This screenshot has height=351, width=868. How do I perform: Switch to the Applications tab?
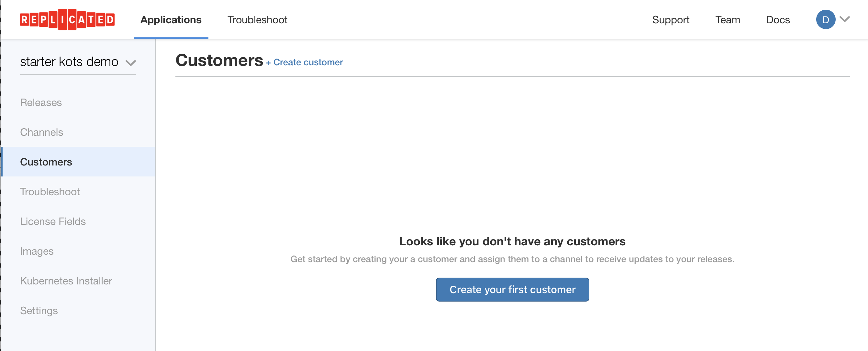[x=171, y=19]
